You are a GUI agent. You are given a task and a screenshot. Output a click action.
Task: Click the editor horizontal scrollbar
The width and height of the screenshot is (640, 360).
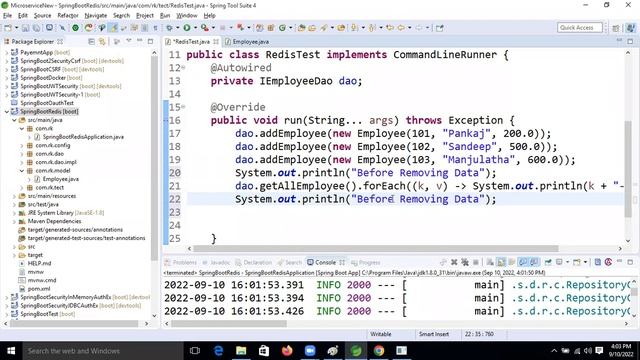(376, 248)
